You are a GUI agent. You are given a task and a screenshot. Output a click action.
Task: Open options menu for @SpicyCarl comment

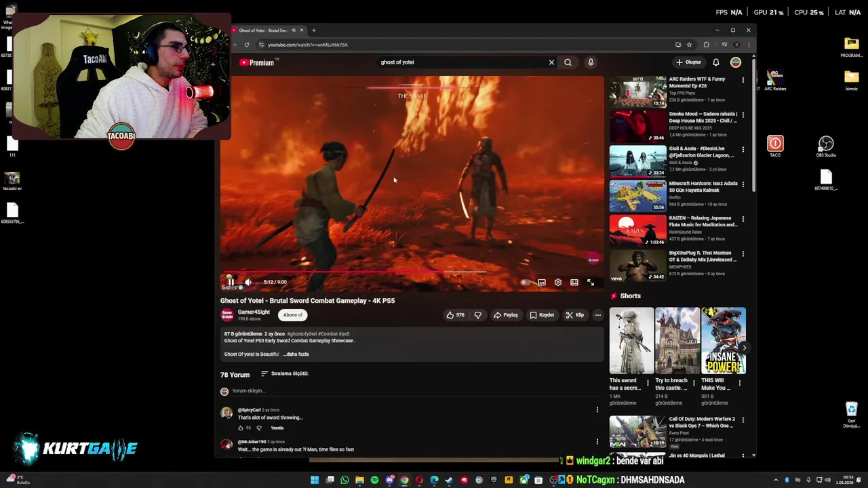[x=597, y=410]
